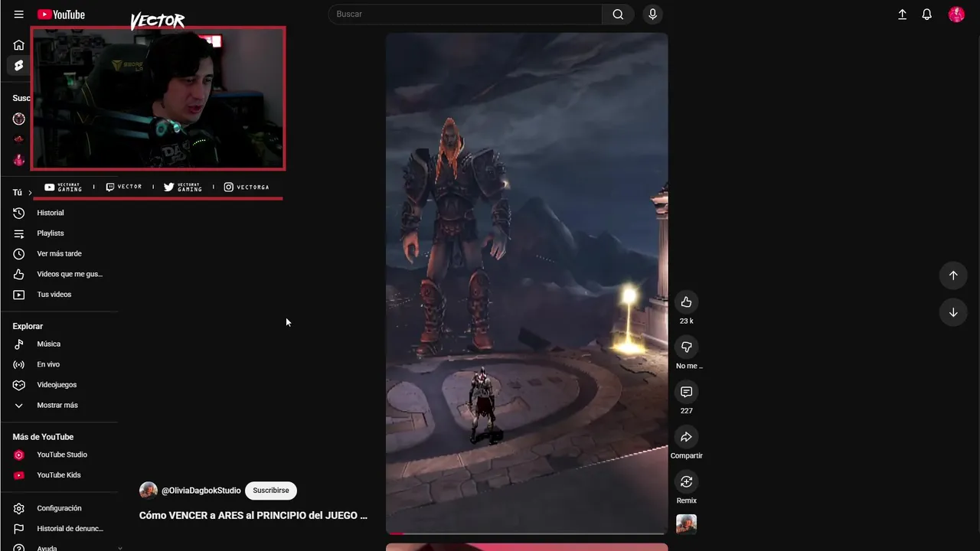Viewport: 980px width, 551px height.
Task: Click the Historial clock icon
Action: 19,213
